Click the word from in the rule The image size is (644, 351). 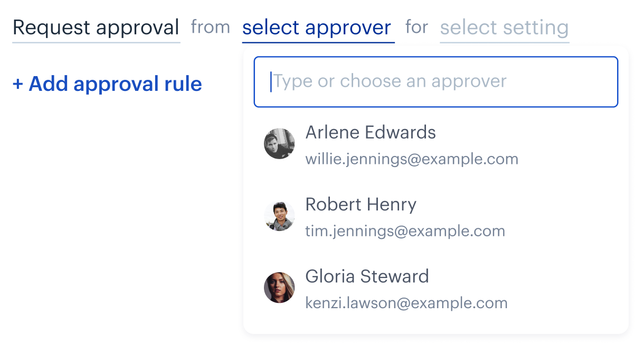click(x=211, y=27)
